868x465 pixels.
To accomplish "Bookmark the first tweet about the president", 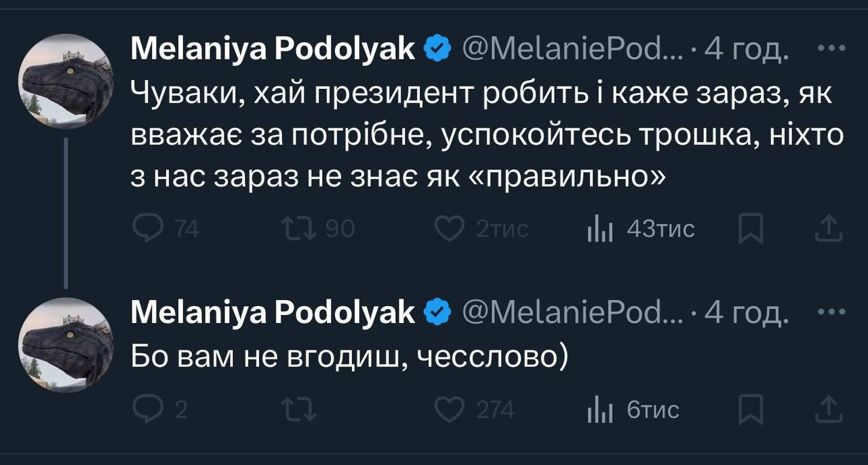I will [x=751, y=229].
